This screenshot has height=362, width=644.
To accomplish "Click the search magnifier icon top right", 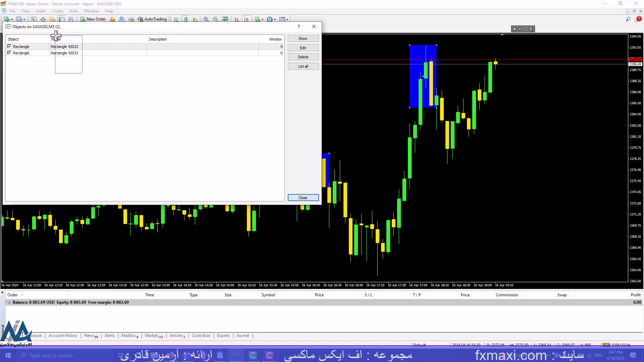I will [x=628, y=19].
